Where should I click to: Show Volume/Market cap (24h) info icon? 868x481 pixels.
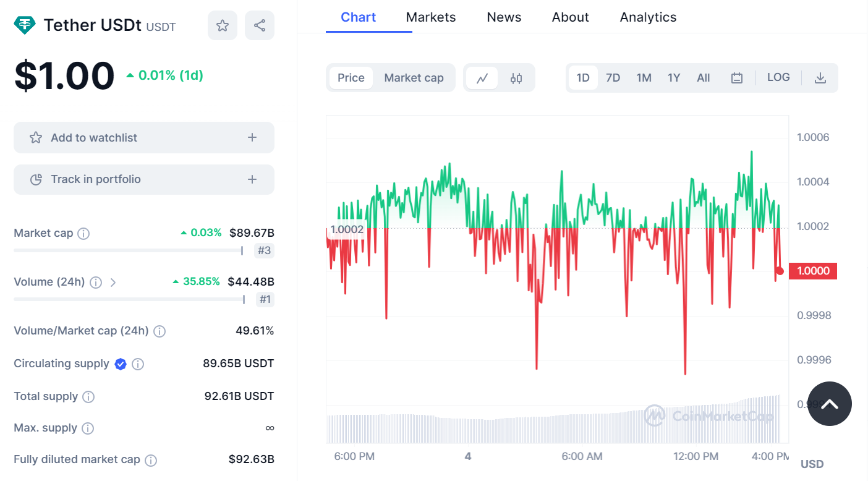160,331
